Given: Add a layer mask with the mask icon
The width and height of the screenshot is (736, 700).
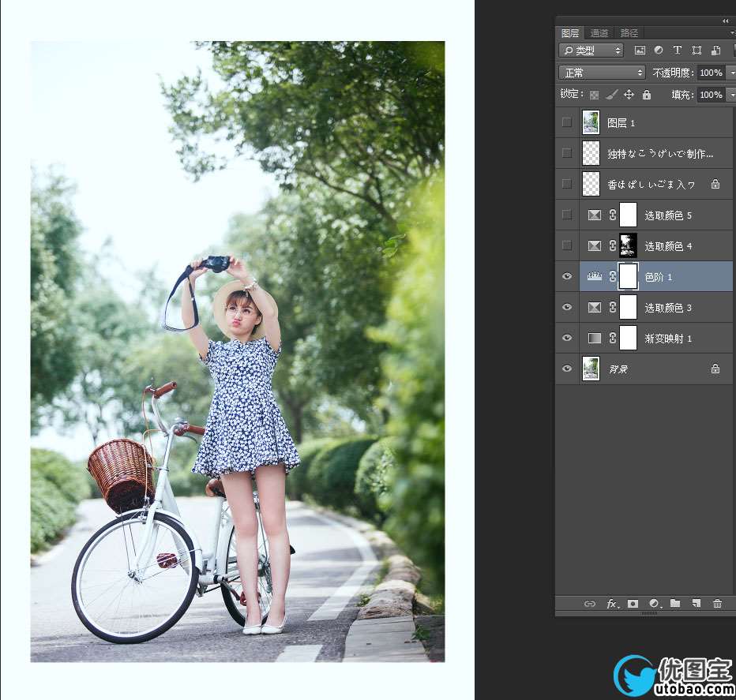Looking at the screenshot, I should (x=633, y=604).
